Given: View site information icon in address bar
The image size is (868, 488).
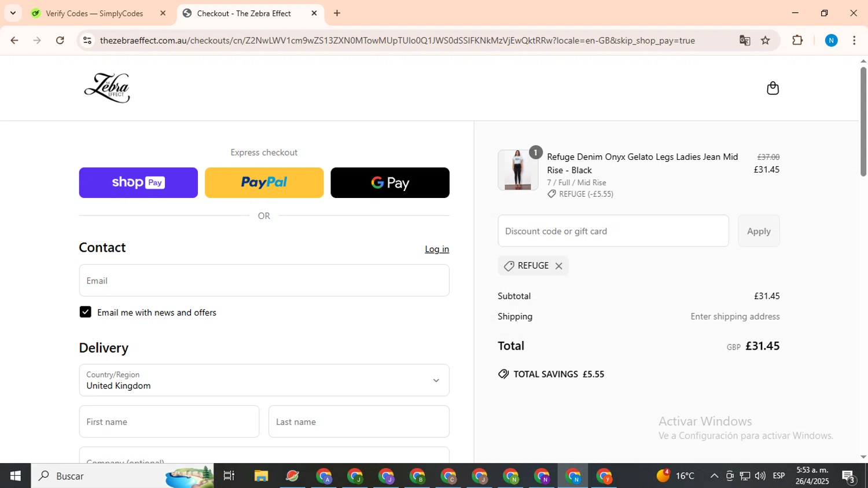Looking at the screenshot, I should pyautogui.click(x=87, y=41).
